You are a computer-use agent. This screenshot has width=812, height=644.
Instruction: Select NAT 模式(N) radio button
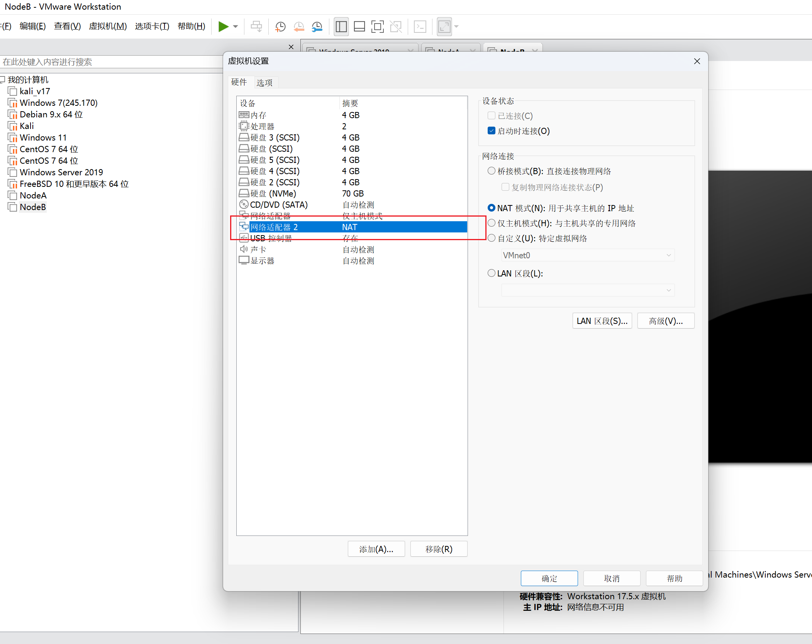(x=492, y=208)
